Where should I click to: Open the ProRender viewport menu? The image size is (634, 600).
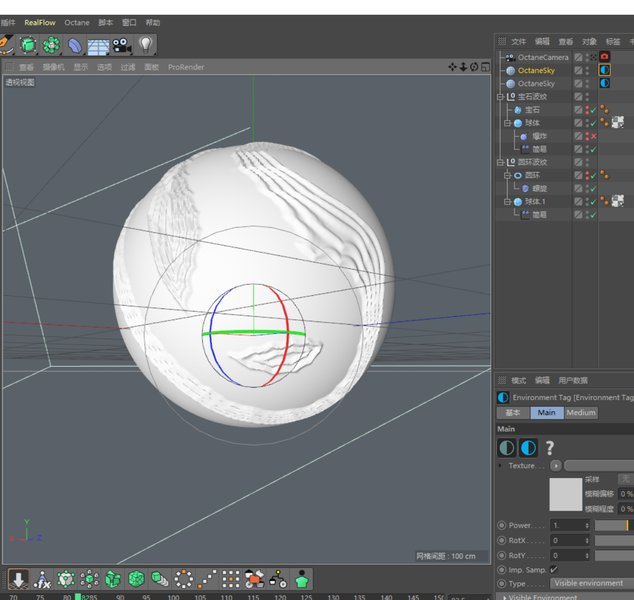(186, 67)
